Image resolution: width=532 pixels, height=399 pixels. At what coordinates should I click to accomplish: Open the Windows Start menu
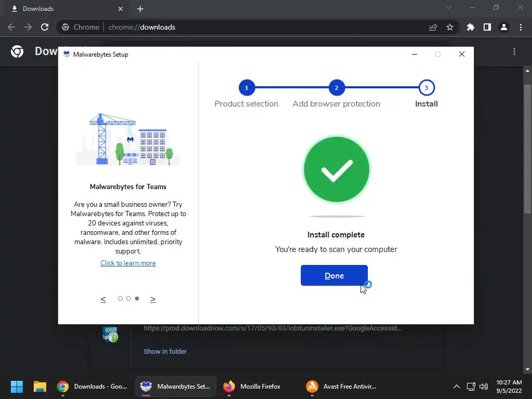[17, 387]
